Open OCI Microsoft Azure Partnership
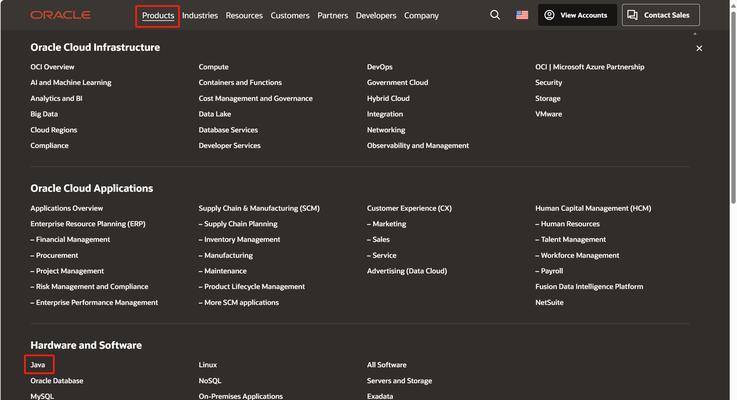This screenshot has height=400, width=737. [x=590, y=67]
